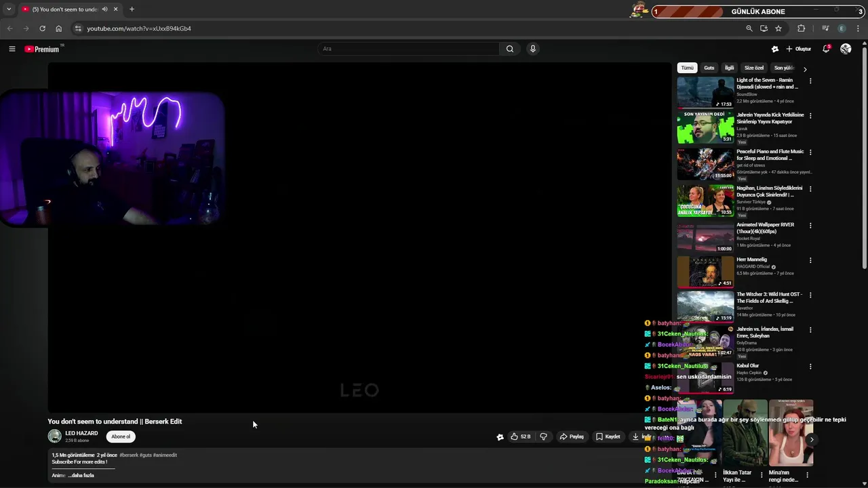Open LEO HAZARD channel name link

pyautogui.click(x=81, y=433)
